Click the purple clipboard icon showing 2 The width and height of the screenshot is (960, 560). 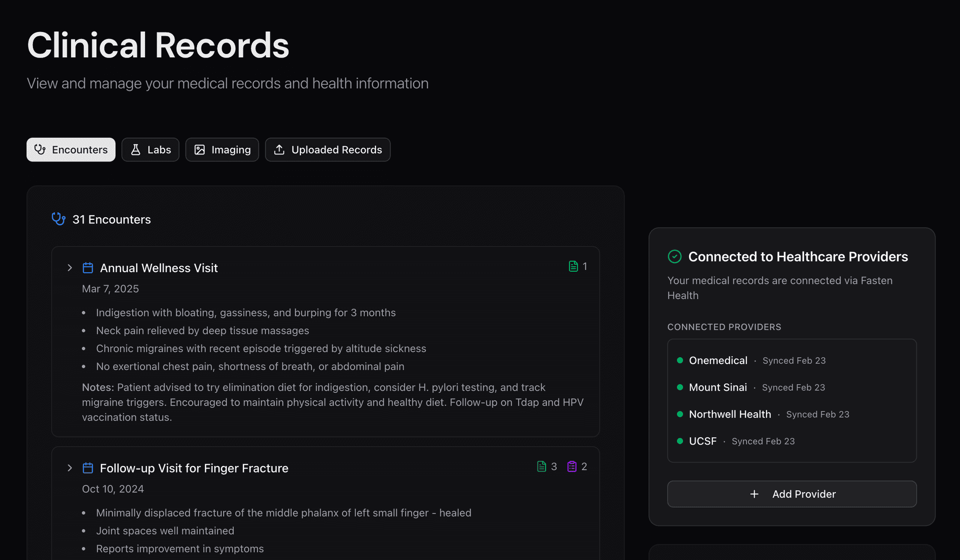click(x=571, y=466)
